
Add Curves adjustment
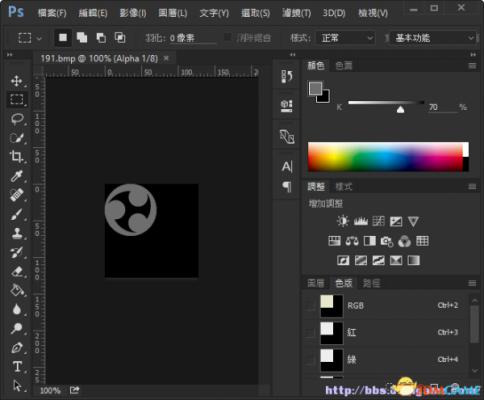pos(378,221)
